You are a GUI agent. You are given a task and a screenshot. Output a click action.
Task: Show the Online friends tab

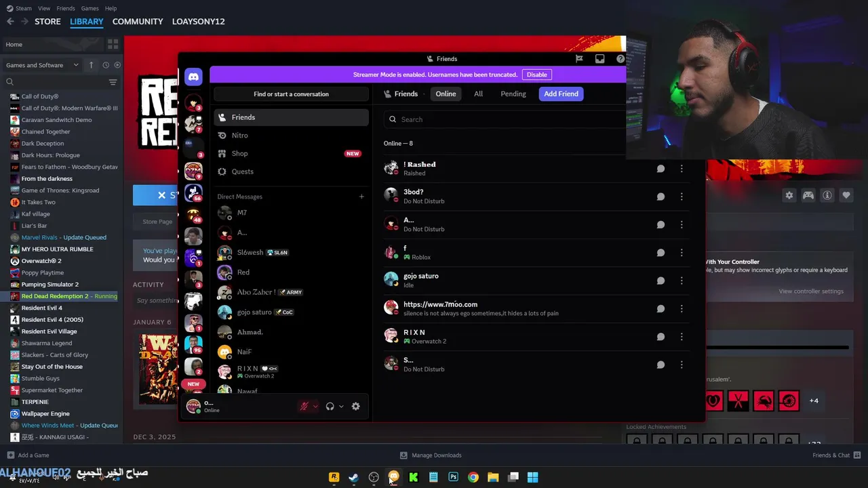click(x=446, y=94)
